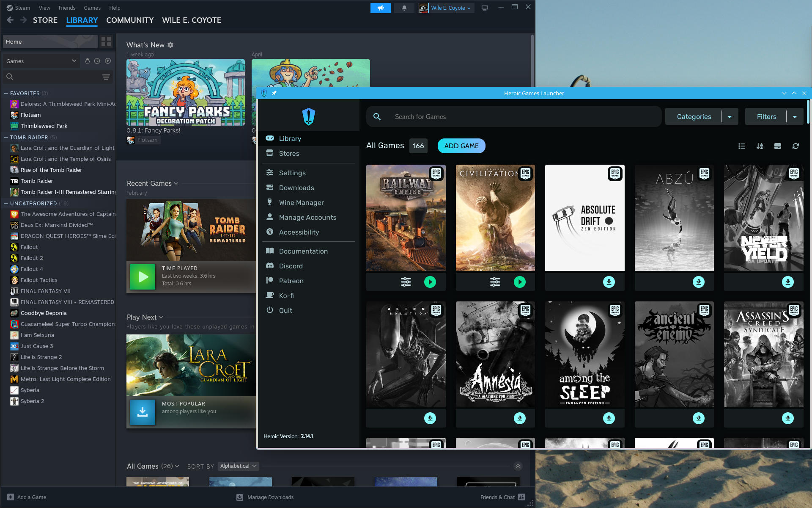Open Downloads in Heroic sidebar
Image resolution: width=812 pixels, height=508 pixels.
click(x=309, y=188)
